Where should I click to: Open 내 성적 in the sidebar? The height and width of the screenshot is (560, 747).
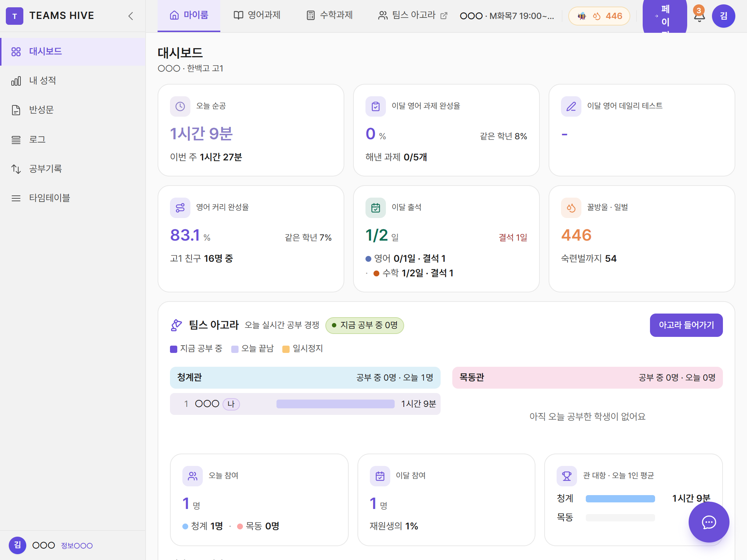[73, 81]
